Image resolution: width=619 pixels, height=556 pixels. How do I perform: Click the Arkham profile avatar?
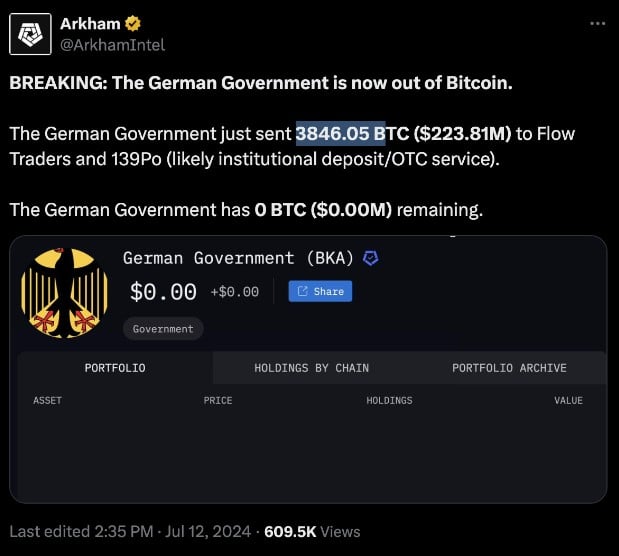click(30, 33)
